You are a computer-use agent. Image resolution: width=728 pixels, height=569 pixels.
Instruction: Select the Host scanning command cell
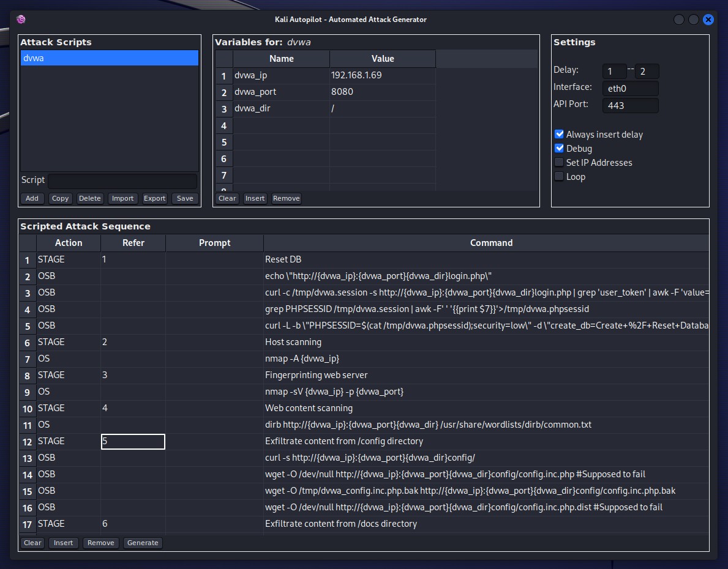coord(486,342)
